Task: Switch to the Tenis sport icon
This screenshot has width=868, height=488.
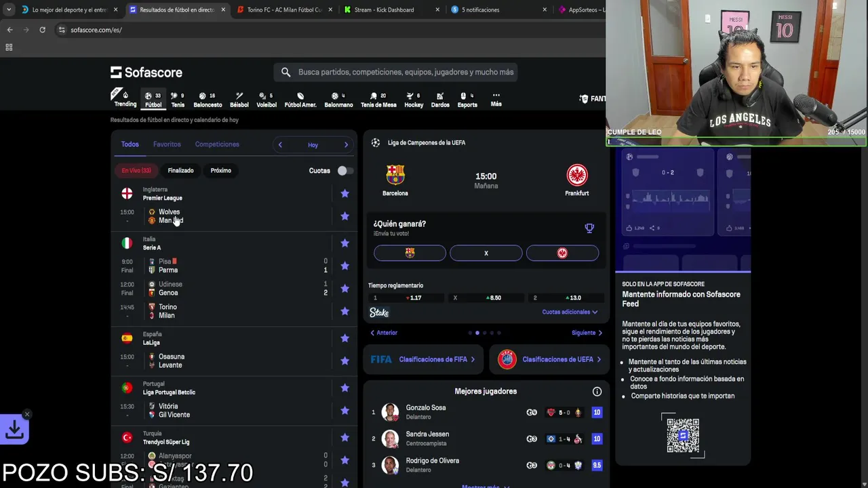Action: (x=178, y=99)
